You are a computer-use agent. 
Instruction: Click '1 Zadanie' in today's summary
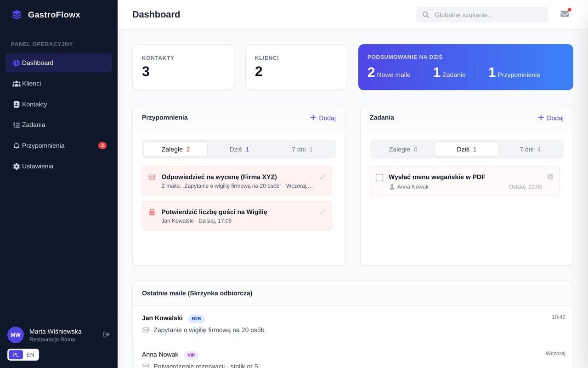449,73
